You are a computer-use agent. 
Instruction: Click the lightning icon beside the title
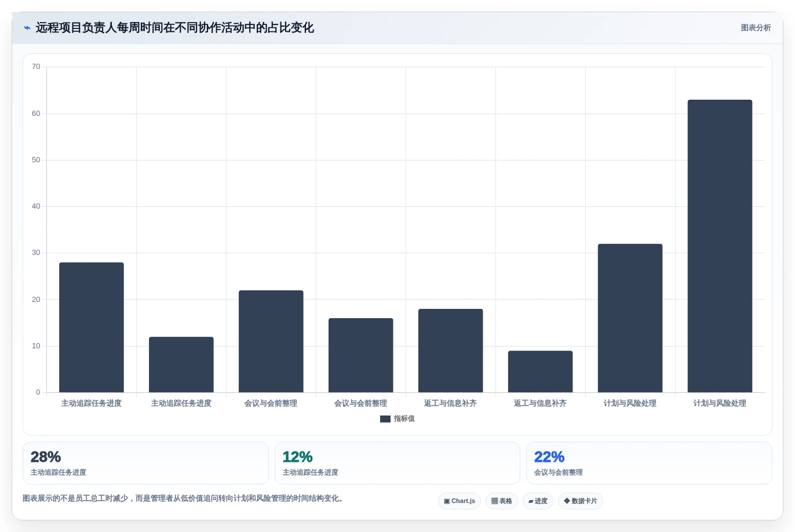27,28
